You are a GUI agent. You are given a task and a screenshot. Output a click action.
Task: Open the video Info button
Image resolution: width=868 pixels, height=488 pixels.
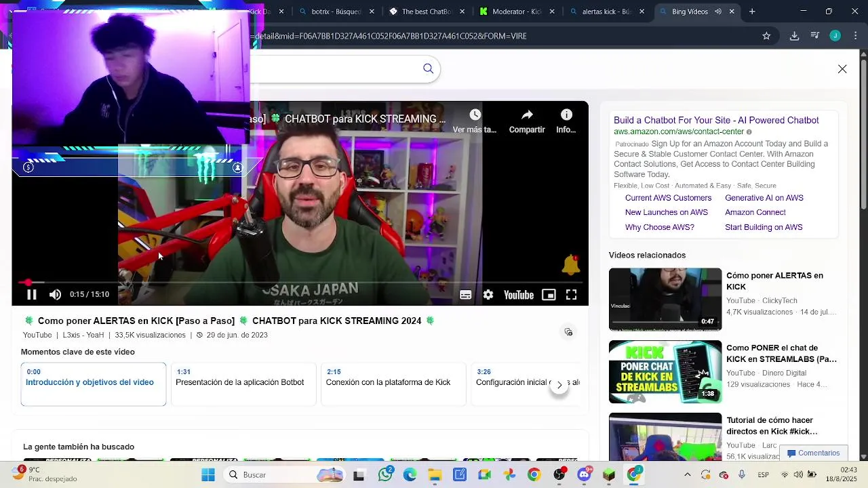tap(566, 115)
